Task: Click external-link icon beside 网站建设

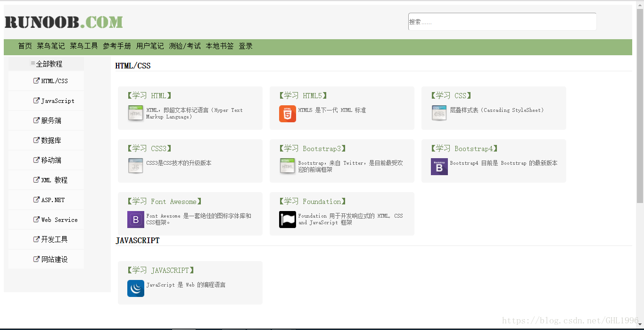Action: [x=36, y=259]
